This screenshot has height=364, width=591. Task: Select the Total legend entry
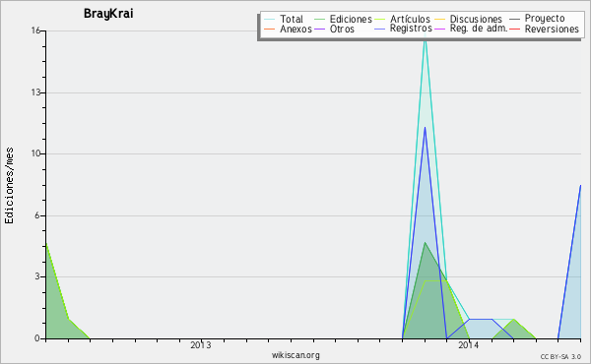(x=292, y=19)
